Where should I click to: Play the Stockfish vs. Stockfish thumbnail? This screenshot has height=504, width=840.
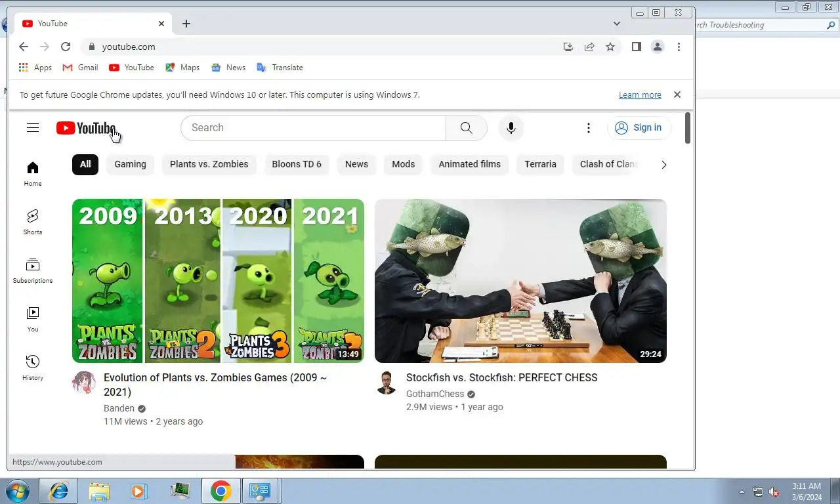[520, 281]
